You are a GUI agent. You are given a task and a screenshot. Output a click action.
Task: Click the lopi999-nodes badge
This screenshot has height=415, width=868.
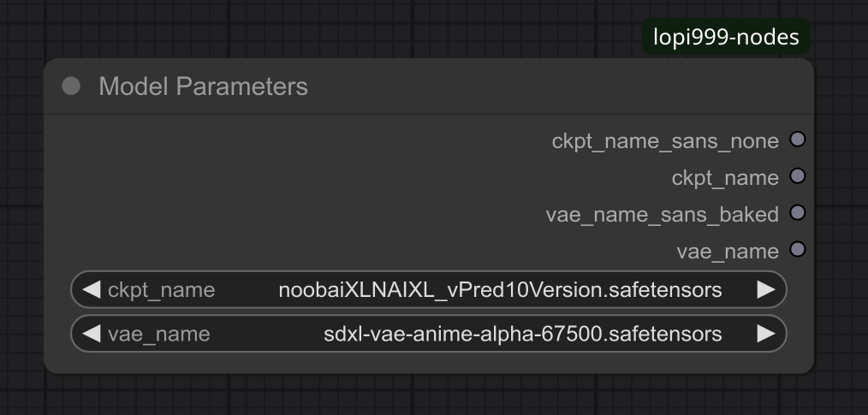click(726, 37)
